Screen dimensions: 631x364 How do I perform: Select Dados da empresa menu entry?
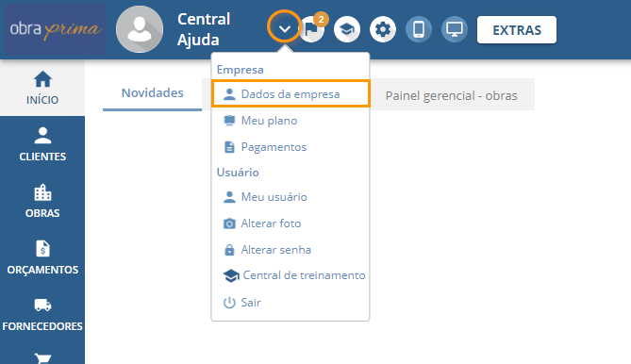tap(291, 93)
